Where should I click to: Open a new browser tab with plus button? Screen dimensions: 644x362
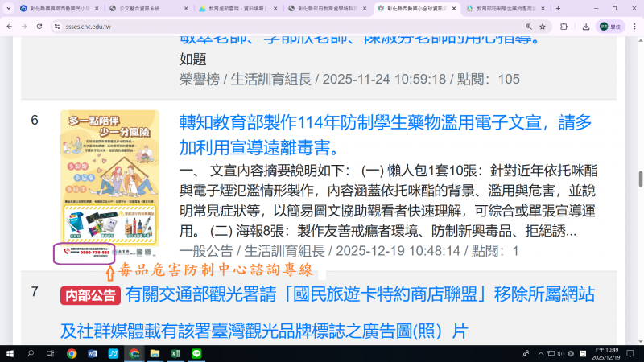(563, 8)
